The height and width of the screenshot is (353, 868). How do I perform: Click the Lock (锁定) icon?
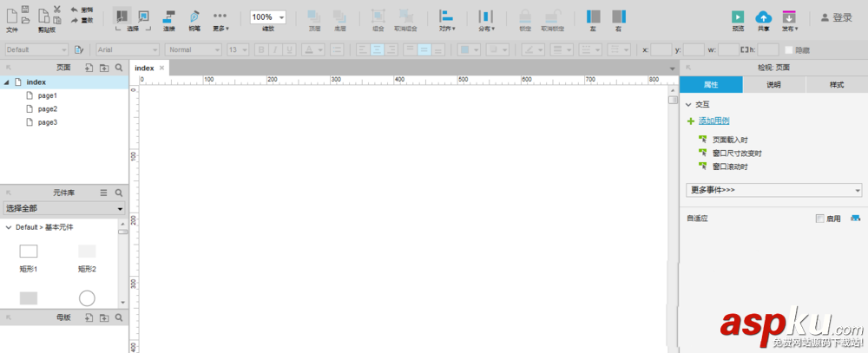tap(525, 16)
